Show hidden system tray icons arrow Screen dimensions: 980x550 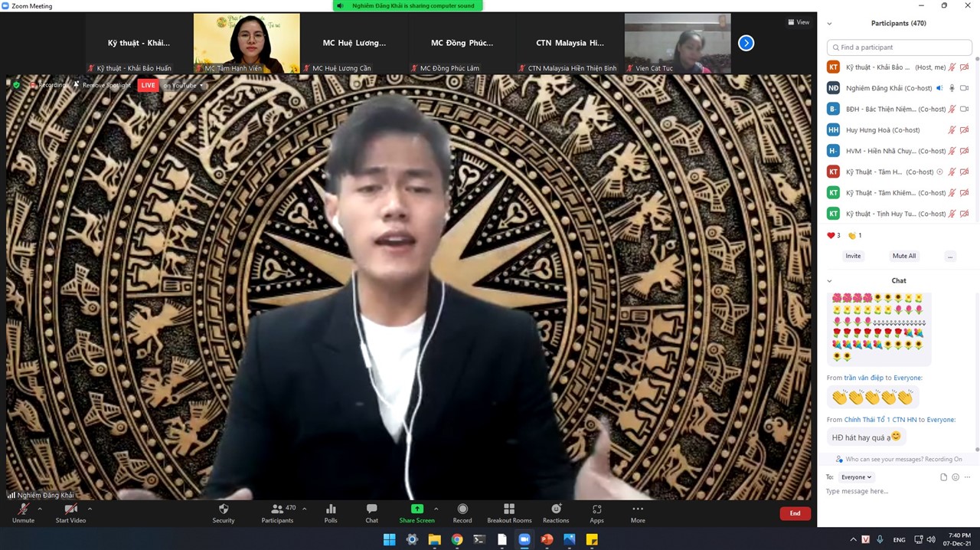853,539
